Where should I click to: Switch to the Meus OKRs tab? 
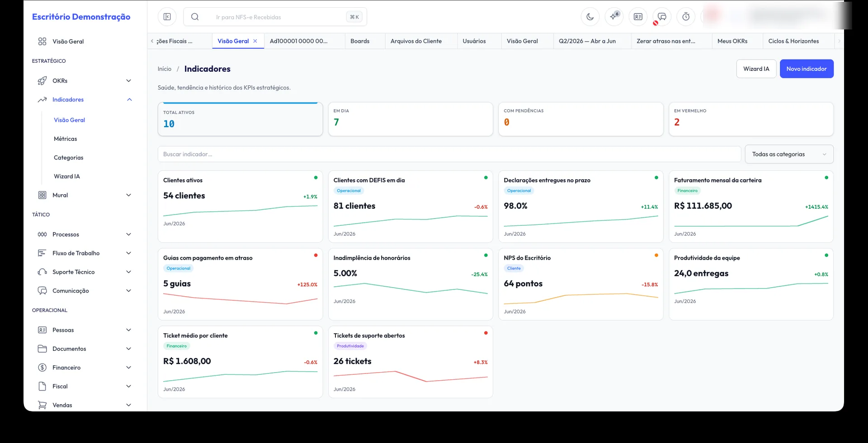click(732, 41)
